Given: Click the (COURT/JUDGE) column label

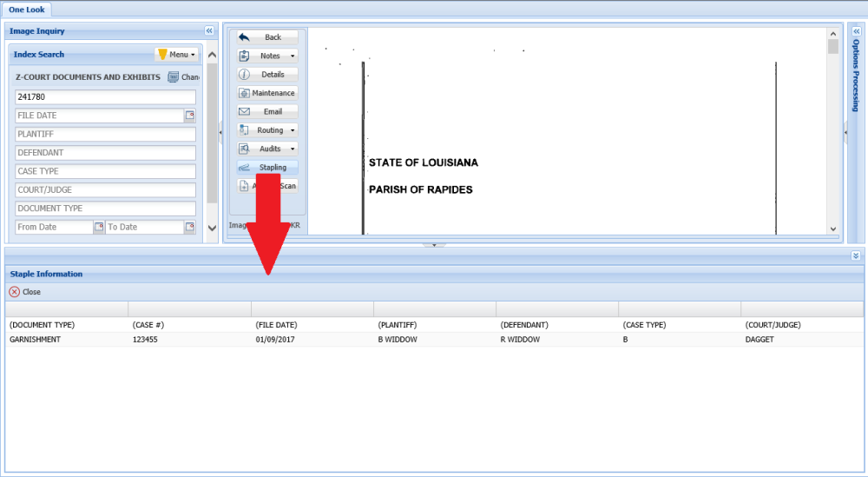Looking at the screenshot, I should [x=773, y=325].
